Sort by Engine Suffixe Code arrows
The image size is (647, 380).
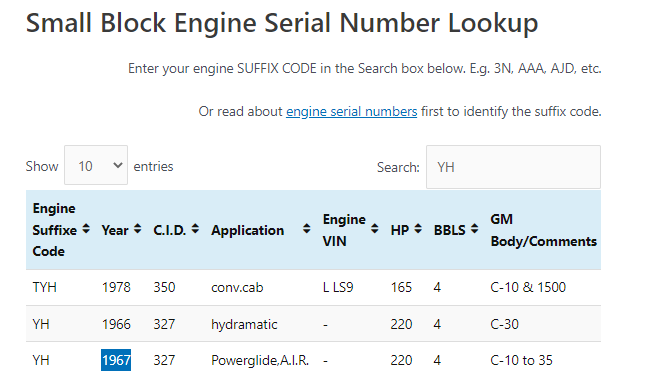coord(86,229)
